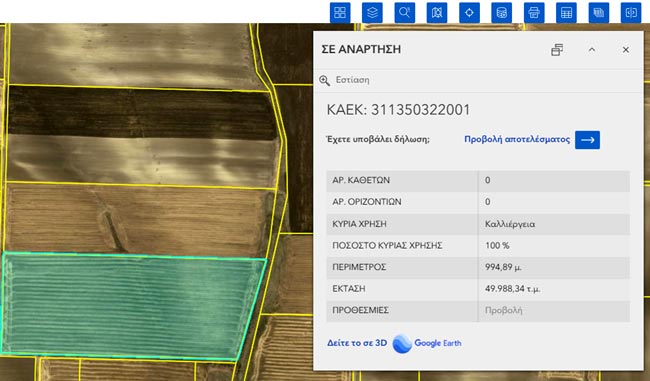The height and width of the screenshot is (381, 650).
Task: Open the basemap gallery grid tool
Action: [340, 12]
